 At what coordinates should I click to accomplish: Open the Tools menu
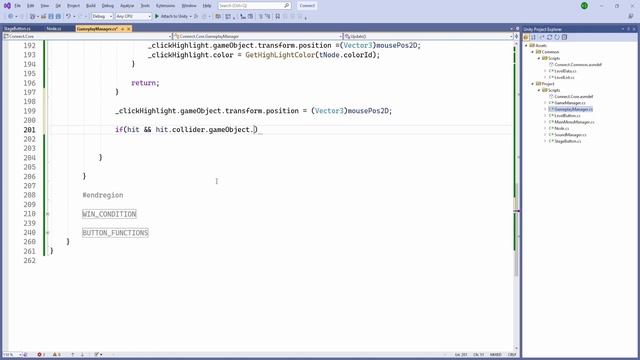tap(145, 6)
